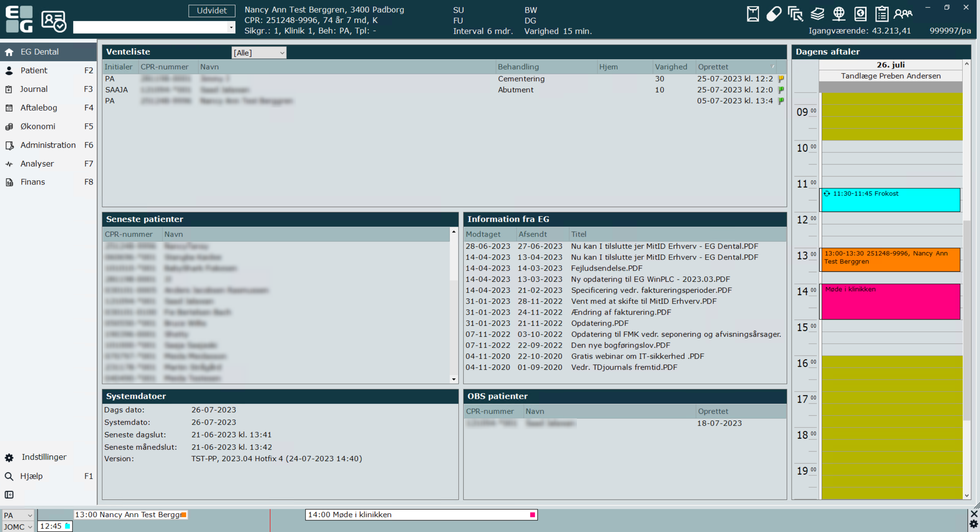Sort Information fra EG by Modtaget header
980x532 pixels.
(x=490, y=234)
